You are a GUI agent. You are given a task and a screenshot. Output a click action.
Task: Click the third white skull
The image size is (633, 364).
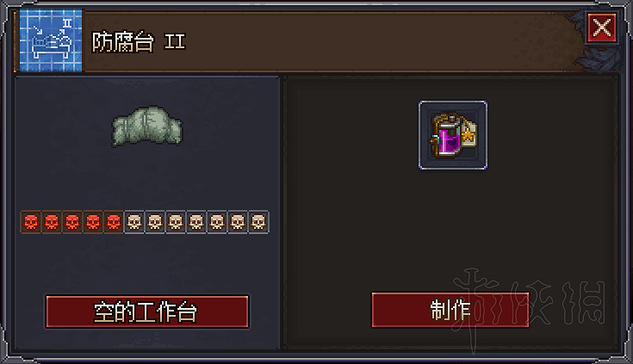pyautogui.click(x=176, y=222)
